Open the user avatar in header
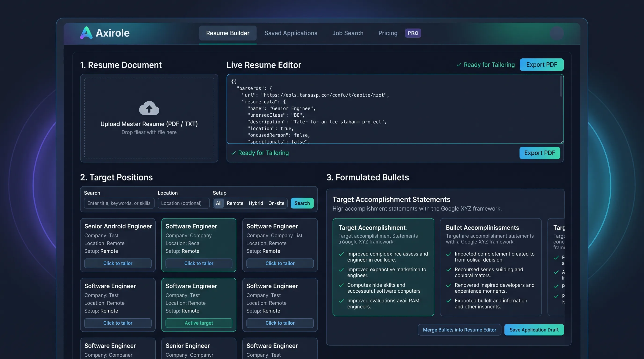644x359 pixels. [x=557, y=33]
